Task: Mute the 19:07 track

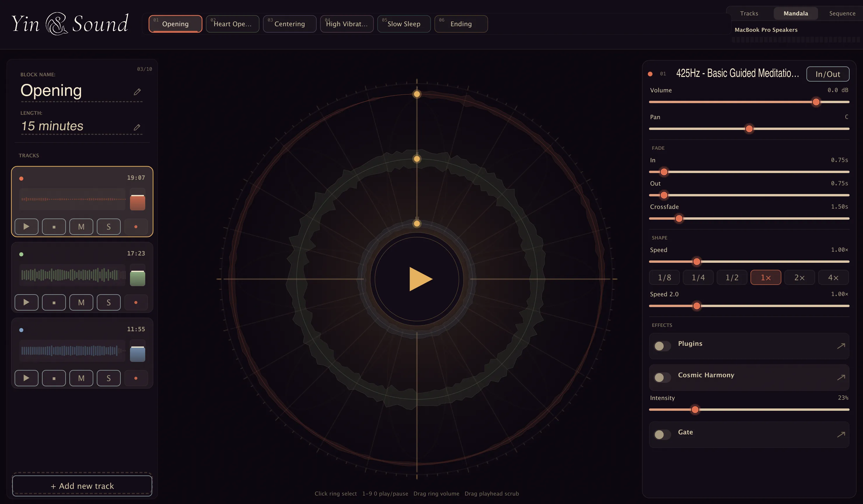Action: tap(81, 227)
